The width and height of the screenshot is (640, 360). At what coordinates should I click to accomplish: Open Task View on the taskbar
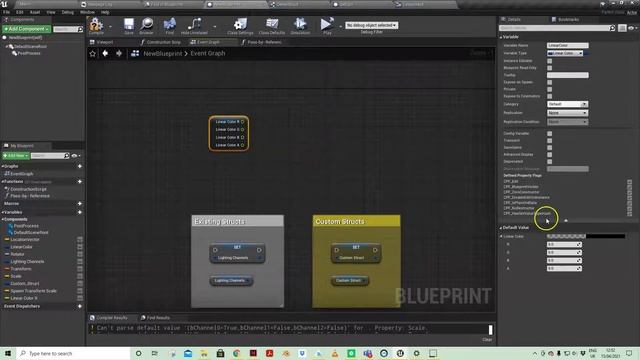click(155, 353)
